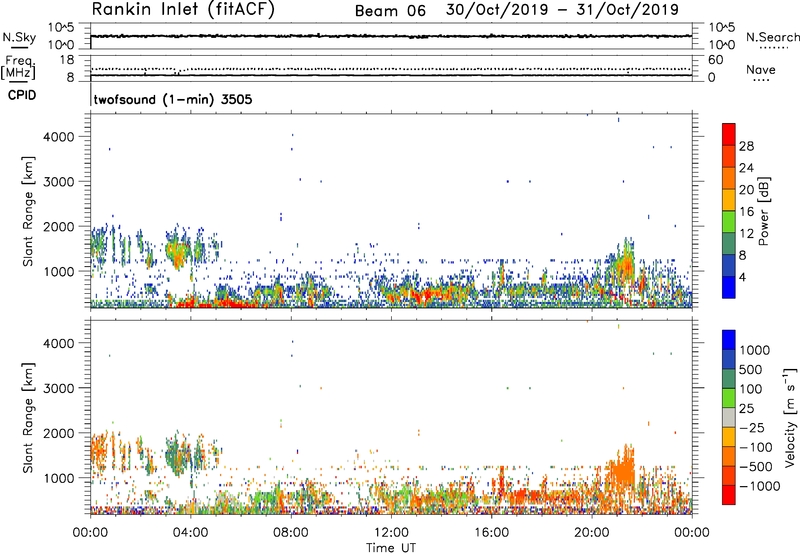Click the 'twofsound (1-min) 3505' text

pyautogui.click(x=173, y=99)
